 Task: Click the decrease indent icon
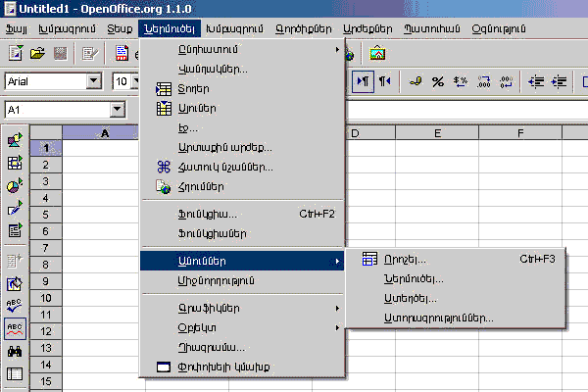(x=536, y=81)
